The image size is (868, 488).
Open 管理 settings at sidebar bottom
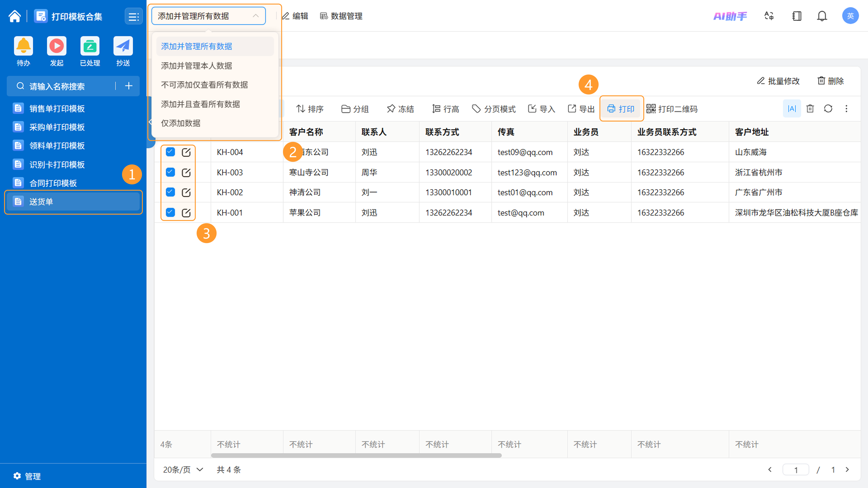pyautogui.click(x=27, y=476)
